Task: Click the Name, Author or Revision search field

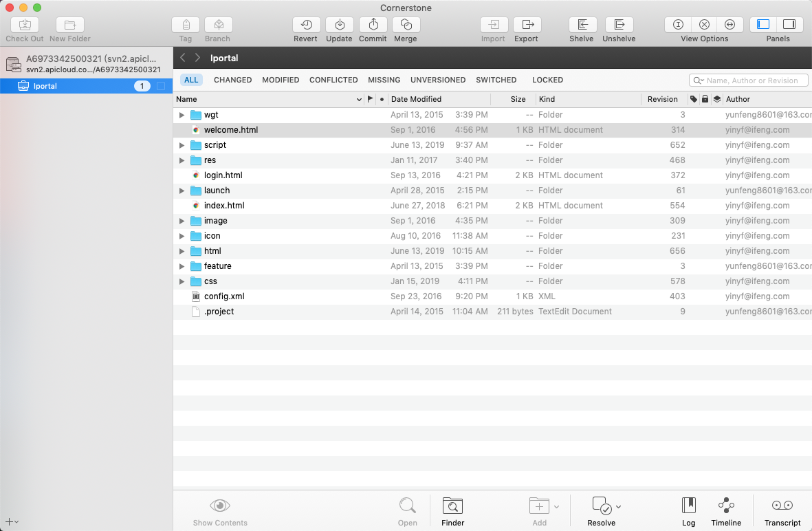Action: (x=748, y=80)
